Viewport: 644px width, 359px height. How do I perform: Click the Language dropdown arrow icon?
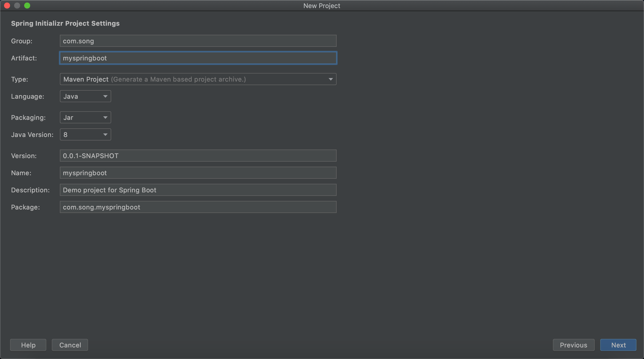tap(105, 96)
